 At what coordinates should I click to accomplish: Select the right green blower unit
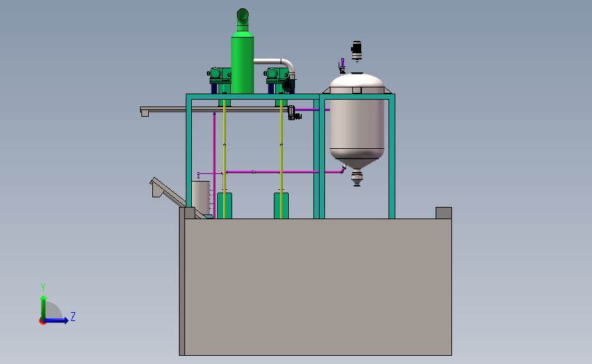pos(277,76)
